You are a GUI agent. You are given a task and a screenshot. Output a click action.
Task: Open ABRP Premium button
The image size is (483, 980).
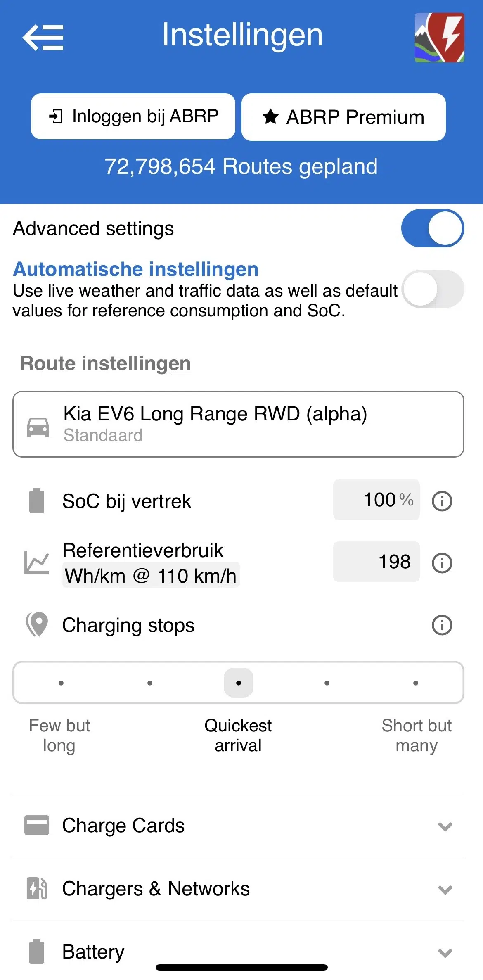pyautogui.click(x=343, y=117)
